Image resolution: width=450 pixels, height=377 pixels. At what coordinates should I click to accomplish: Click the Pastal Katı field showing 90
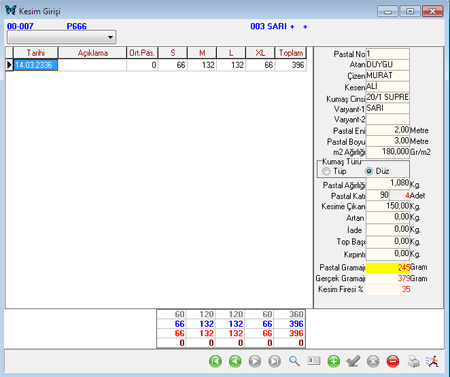point(378,195)
